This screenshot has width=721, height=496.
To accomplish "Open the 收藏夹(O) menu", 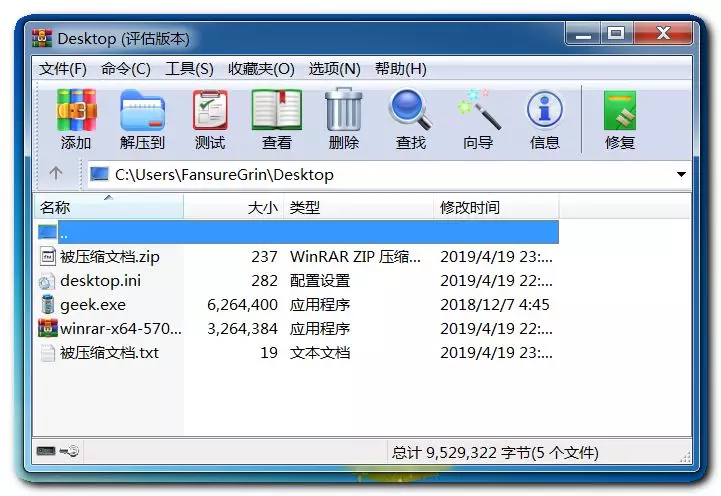I will (x=261, y=69).
